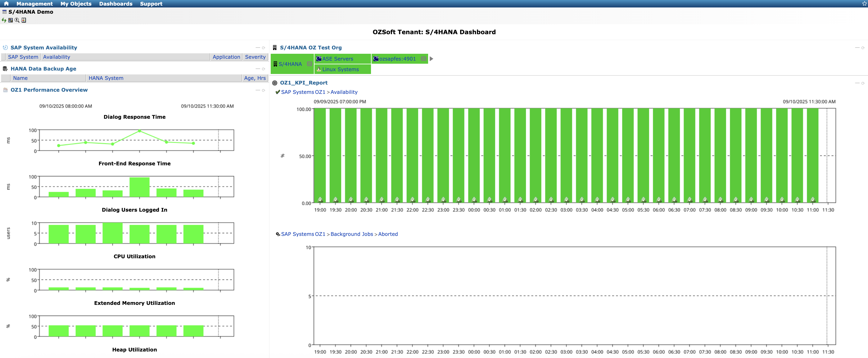This screenshot has width=868, height=358.
Task: Open the ozsapfes:4901 server link
Action: 397,59
